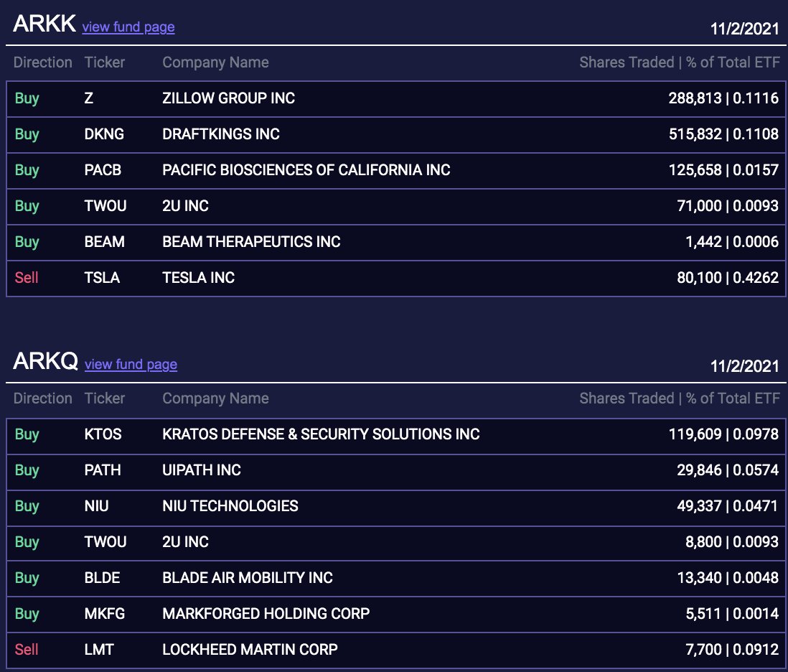Select NIU TECHNOLOGIES company name
The width and height of the screenshot is (788, 672).
tap(230, 505)
